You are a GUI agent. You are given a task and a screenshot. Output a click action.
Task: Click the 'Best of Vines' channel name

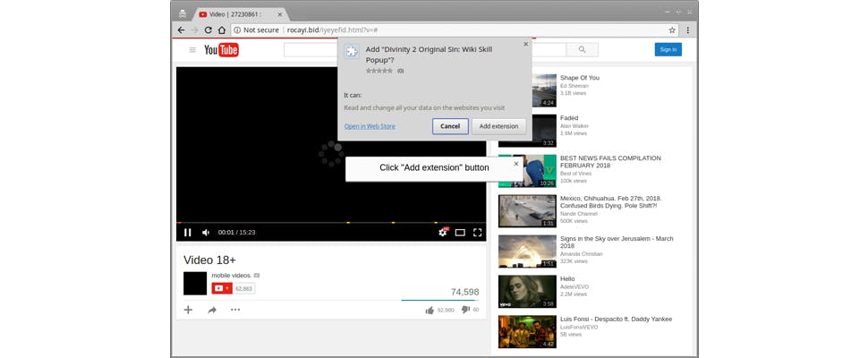click(576, 174)
